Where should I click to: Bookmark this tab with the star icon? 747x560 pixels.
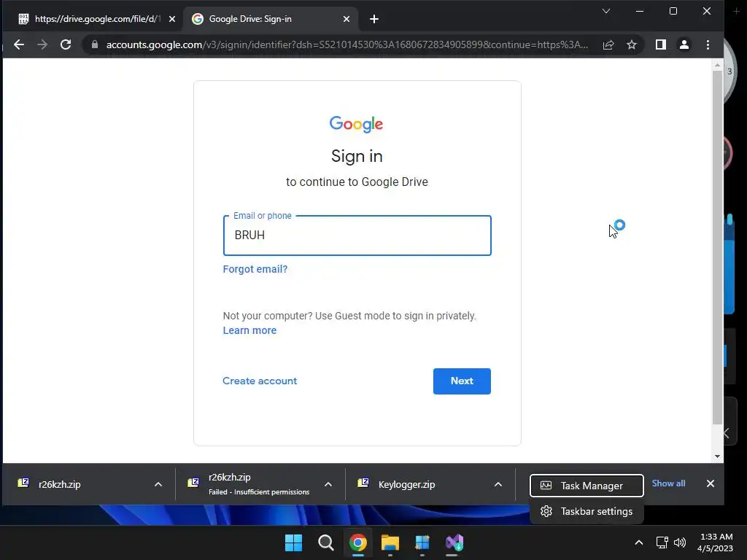[x=632, y=44]
